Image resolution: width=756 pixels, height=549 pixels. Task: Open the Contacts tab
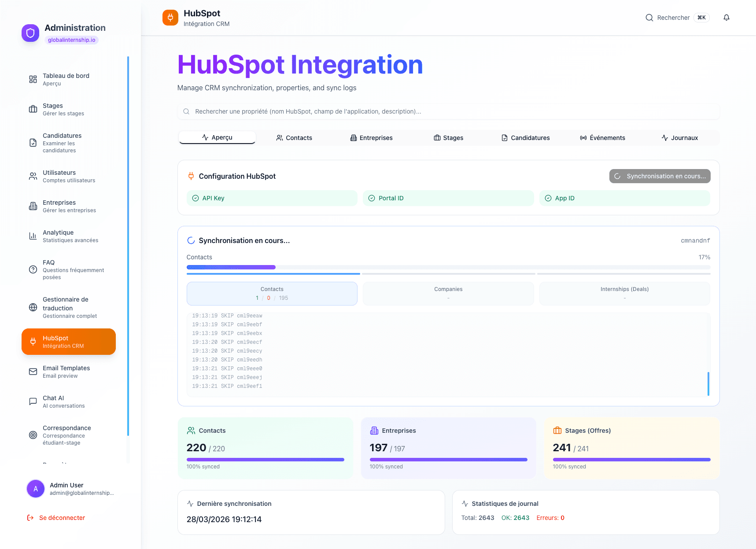(294, 138)
